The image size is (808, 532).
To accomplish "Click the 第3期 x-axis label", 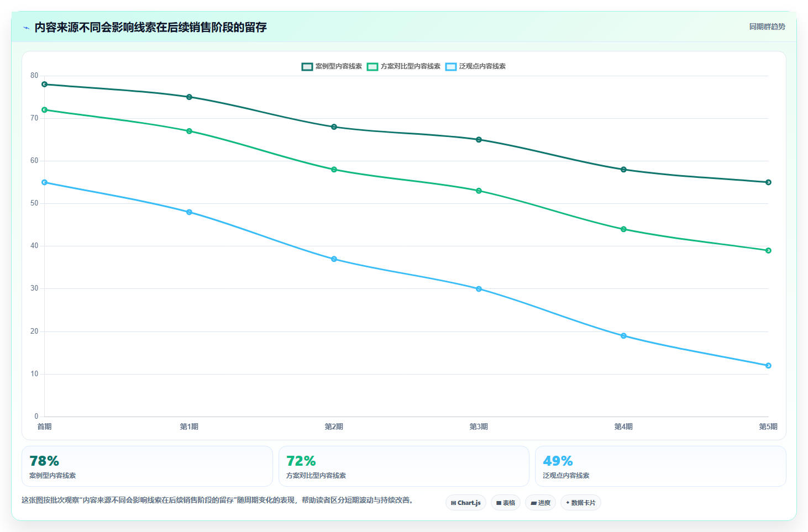I will coord(479,426).
